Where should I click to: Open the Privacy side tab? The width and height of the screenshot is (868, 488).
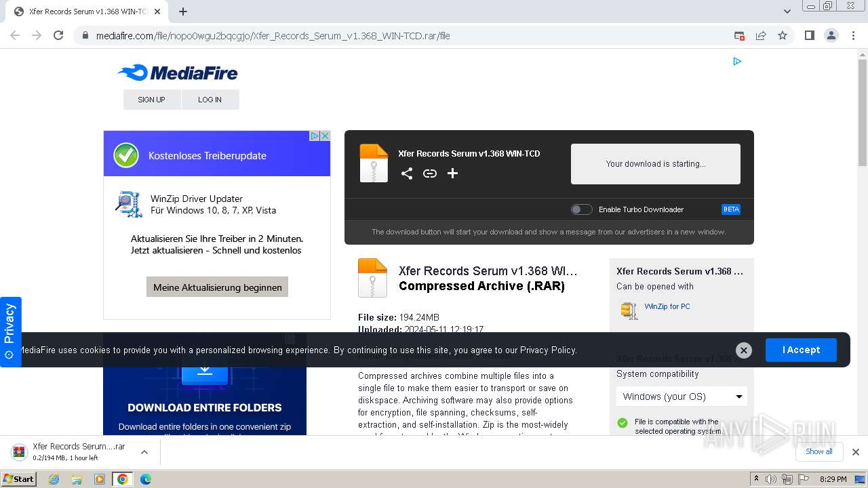10,331
